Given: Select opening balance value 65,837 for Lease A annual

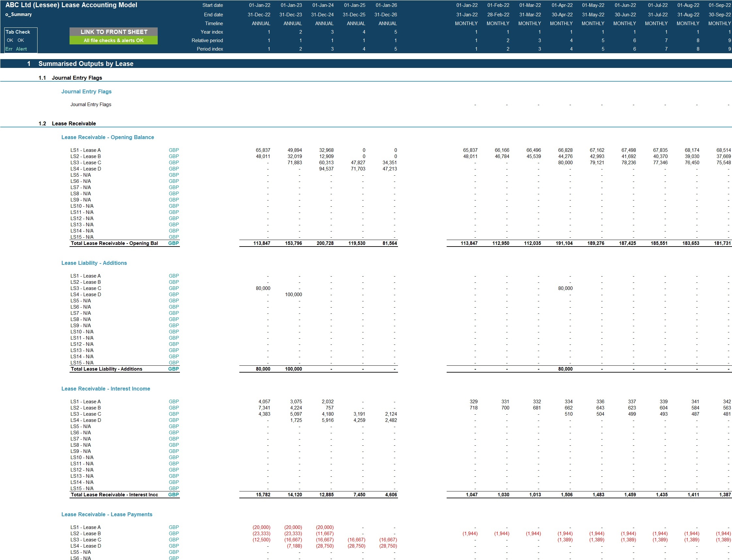Looking at the screenshot, I should pos(263,150).
